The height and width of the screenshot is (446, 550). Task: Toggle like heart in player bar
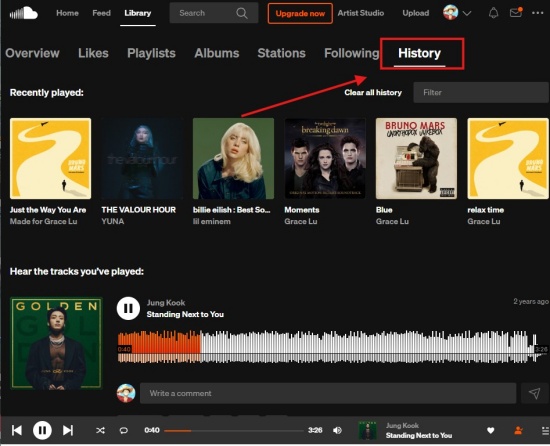pos(490,430)
